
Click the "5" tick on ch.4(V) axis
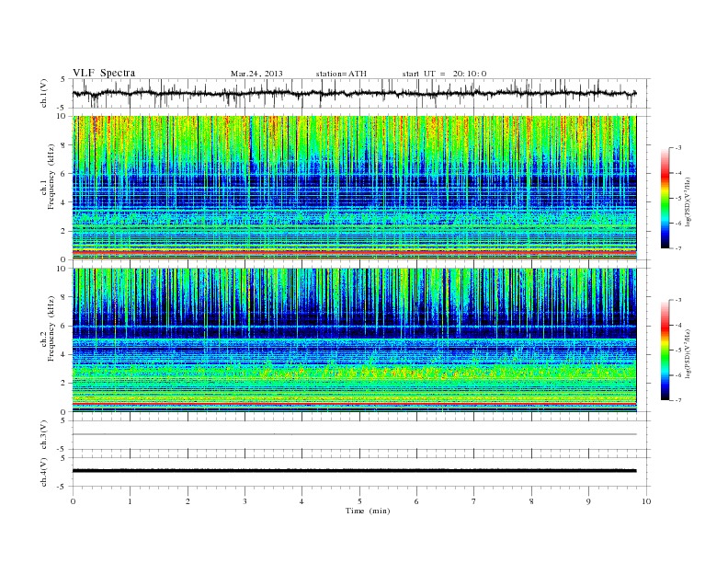pos(63,457)
